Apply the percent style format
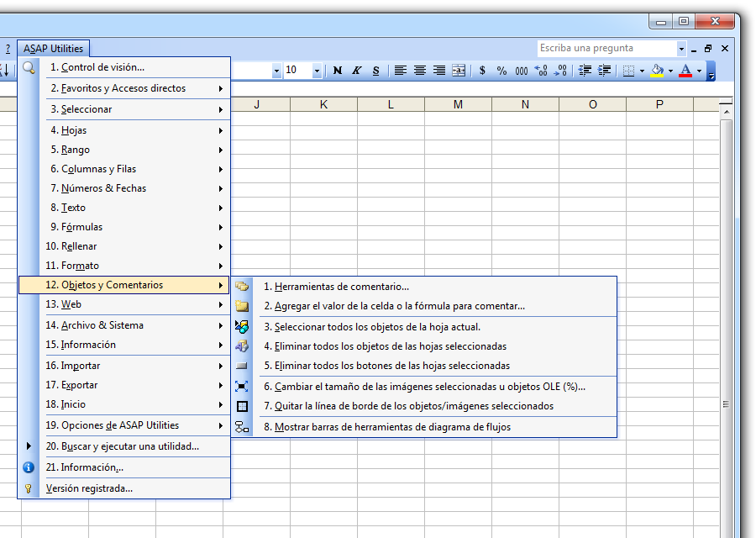Screen dimensions: 756x538 [501, 71]
